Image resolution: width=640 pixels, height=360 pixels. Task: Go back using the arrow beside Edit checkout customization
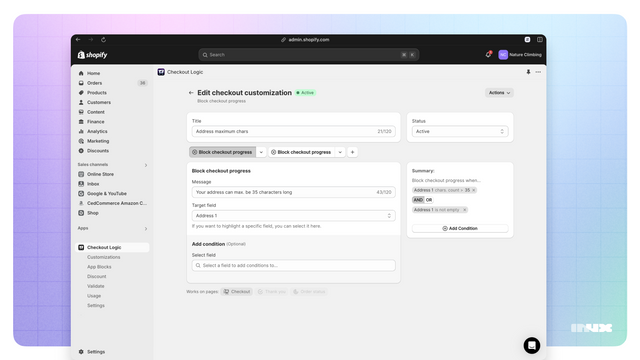[x=191, y=93]
